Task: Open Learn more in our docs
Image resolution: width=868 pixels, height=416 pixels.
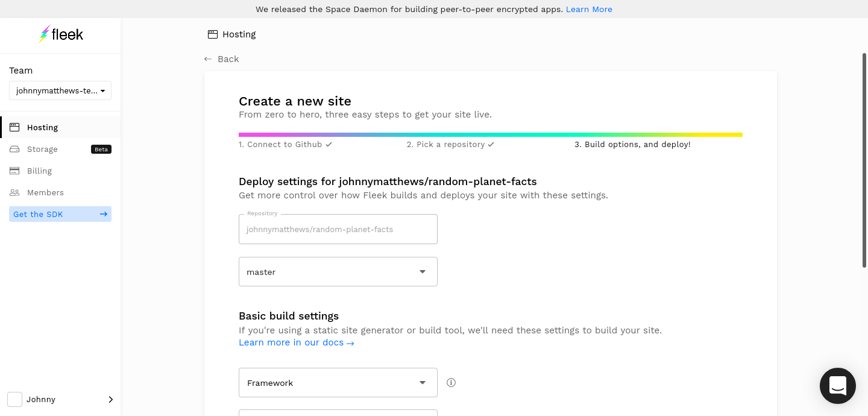Action: click(296, 342)
